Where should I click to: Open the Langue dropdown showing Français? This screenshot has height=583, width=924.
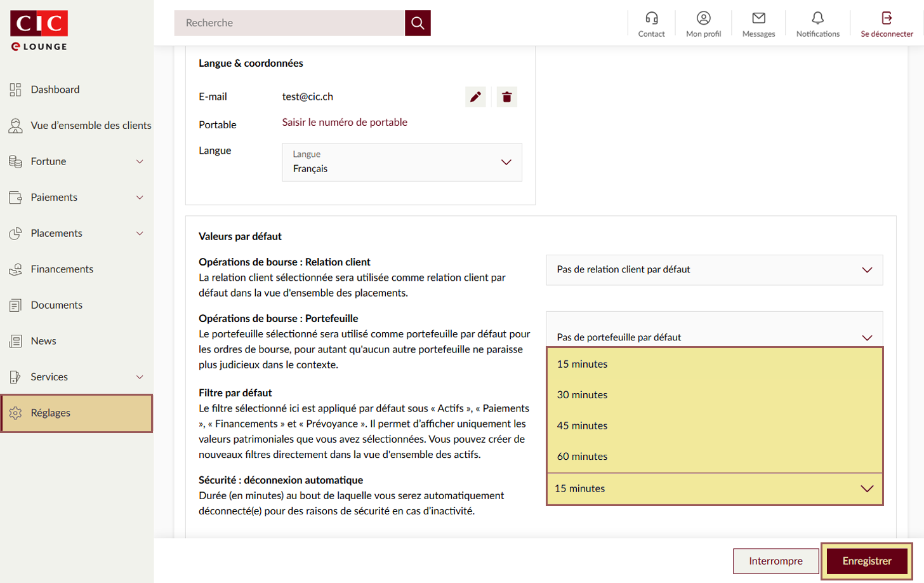click(402, 163)
